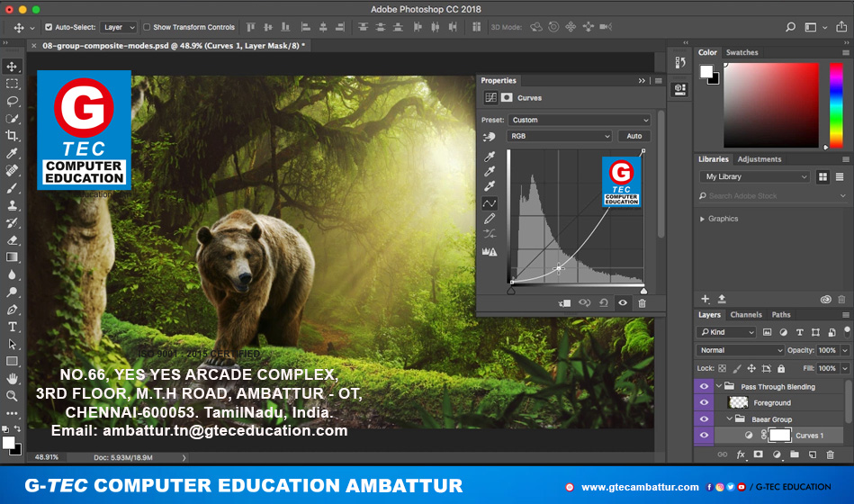Viewport: 854px width, 504px height.
Task: Activate the Zoom tool in the toolbar
Action: tap(13, 396)
